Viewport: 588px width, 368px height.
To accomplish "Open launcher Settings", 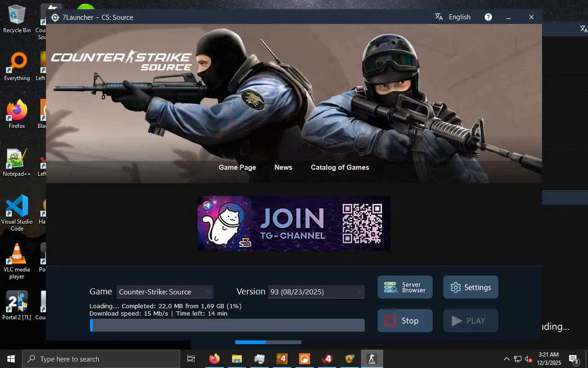I will [x=471, y=287].
